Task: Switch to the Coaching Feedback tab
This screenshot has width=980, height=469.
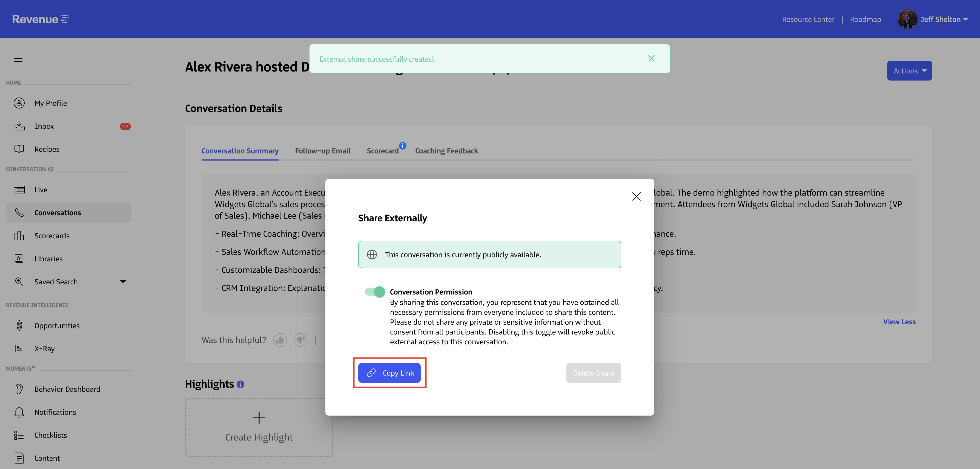Action: [446, 151]
